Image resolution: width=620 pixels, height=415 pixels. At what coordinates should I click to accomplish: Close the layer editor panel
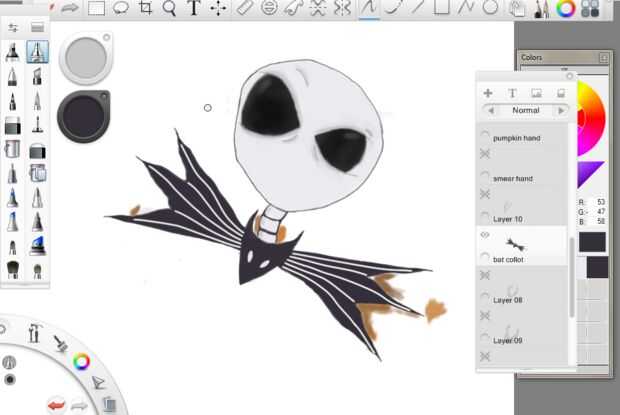[x=569, y=76]
